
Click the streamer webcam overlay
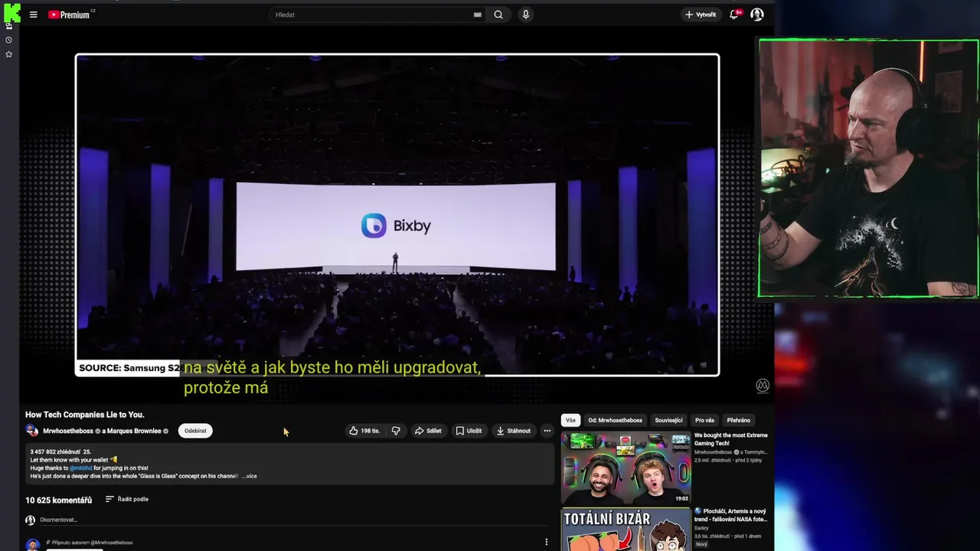868,168
